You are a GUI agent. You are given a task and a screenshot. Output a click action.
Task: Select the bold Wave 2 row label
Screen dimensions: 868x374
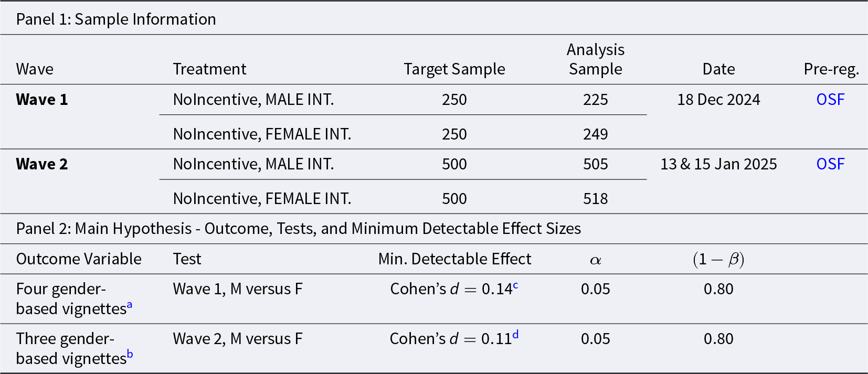pos(42,164)
